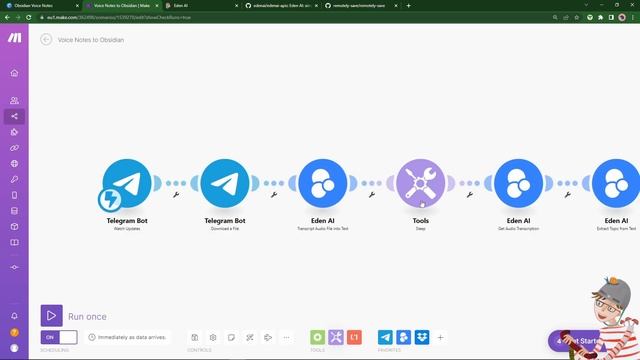Open user profile avatar in sidebar

click(14, 348)
